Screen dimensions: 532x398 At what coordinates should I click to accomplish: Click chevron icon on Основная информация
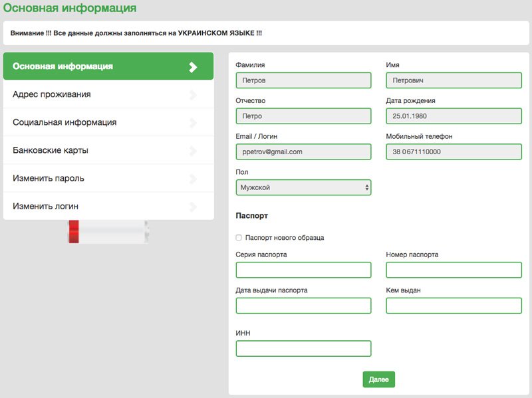pyautogui.click(x=193, y=67)
